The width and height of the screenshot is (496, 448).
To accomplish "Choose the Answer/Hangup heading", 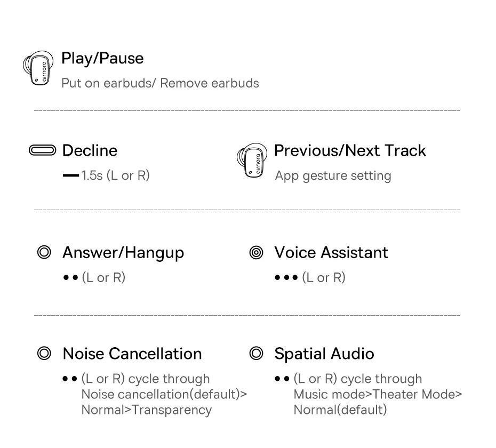I will pos(123,253).
